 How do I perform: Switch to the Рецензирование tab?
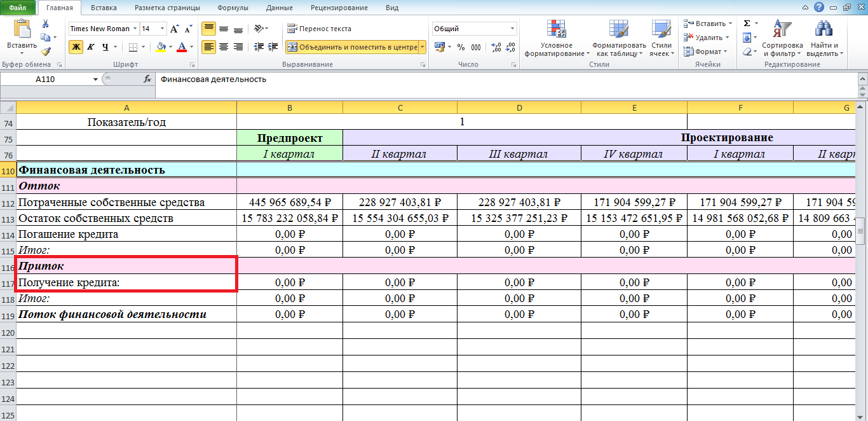tap(339, 8)
